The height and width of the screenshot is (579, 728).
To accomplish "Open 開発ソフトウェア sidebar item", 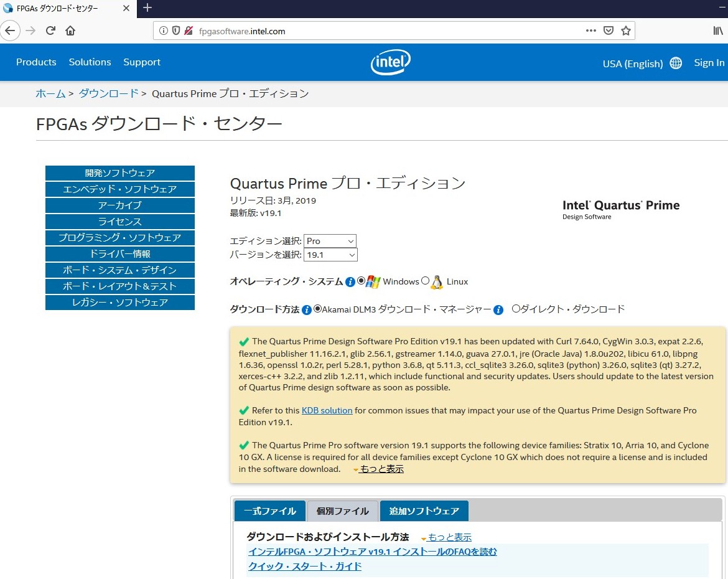I will pyautogui.click(x=120, y=173).
